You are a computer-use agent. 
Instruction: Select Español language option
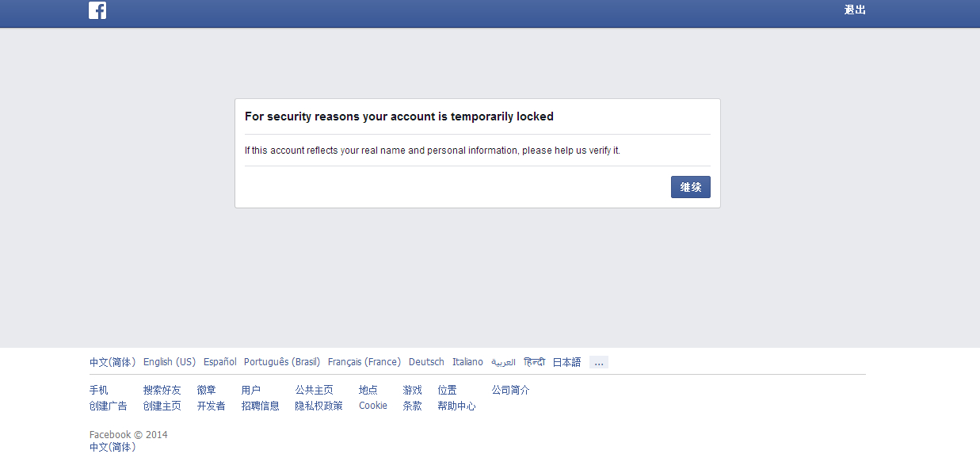(x=220, y=362)
